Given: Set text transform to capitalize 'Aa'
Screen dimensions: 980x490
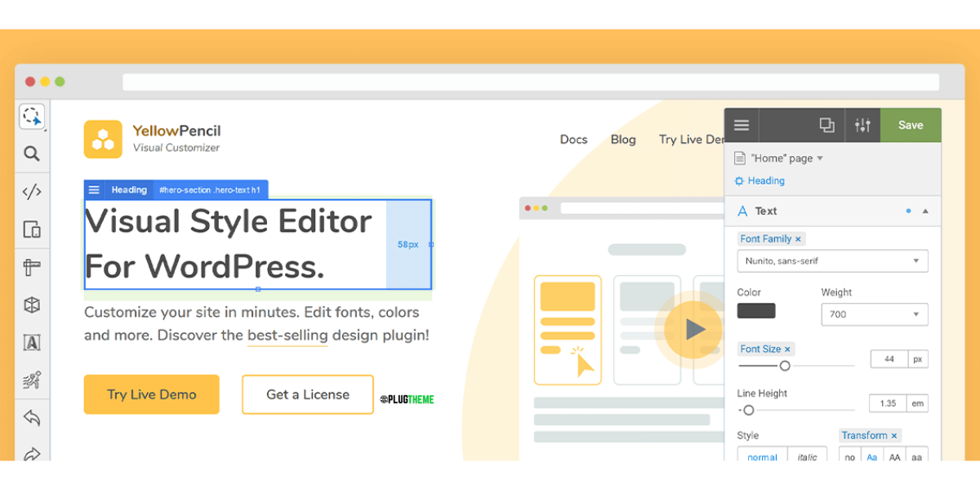Looking at the screenshot, I should coord(872,456).
